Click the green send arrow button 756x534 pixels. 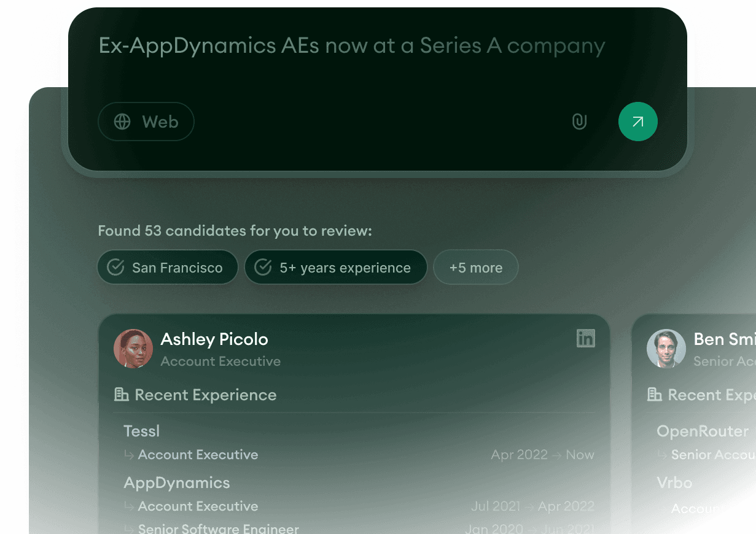pos(637,122)
